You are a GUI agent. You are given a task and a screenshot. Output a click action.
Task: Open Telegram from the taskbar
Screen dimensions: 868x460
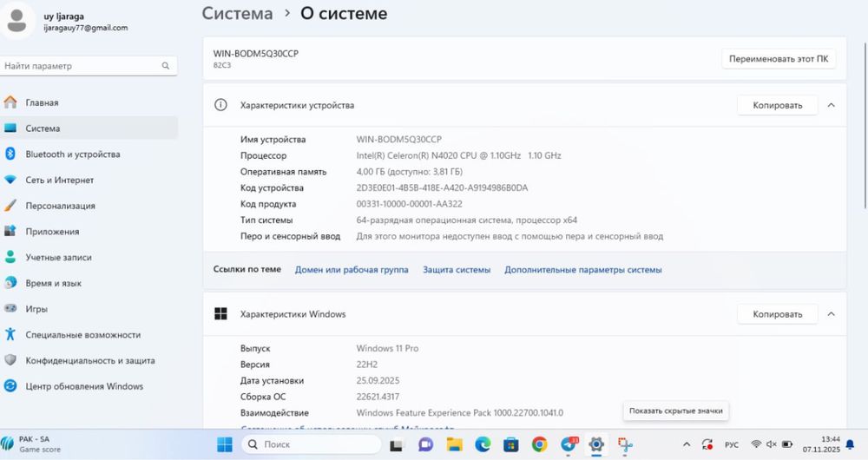point(569,444)
